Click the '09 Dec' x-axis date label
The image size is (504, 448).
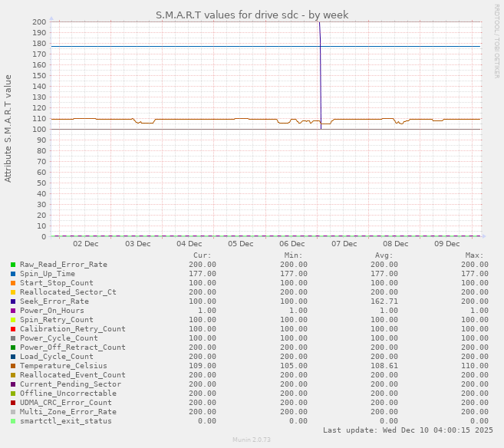coord(447,244)
